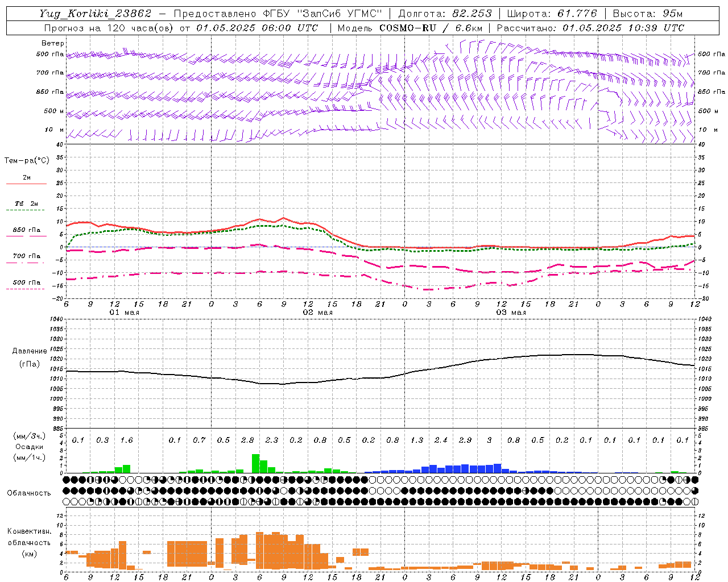Click the '10 м' wind level label on the left

[x=55, y=130]
